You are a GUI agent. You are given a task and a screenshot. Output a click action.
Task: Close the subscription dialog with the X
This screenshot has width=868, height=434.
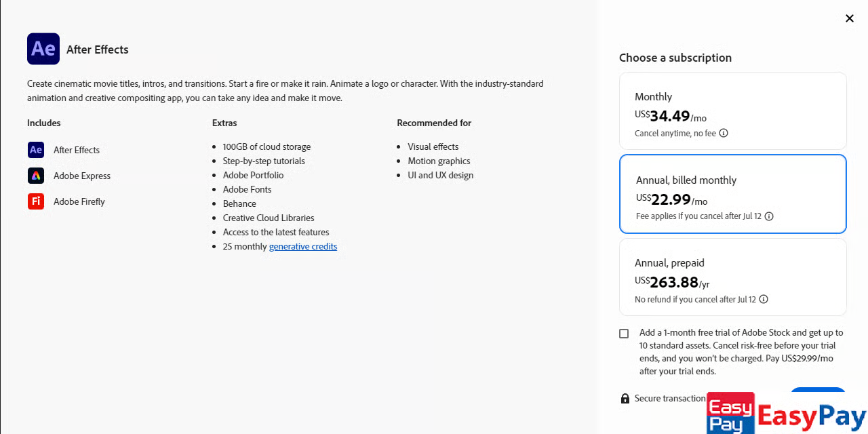pyautogui.click(x=850, y=18)
